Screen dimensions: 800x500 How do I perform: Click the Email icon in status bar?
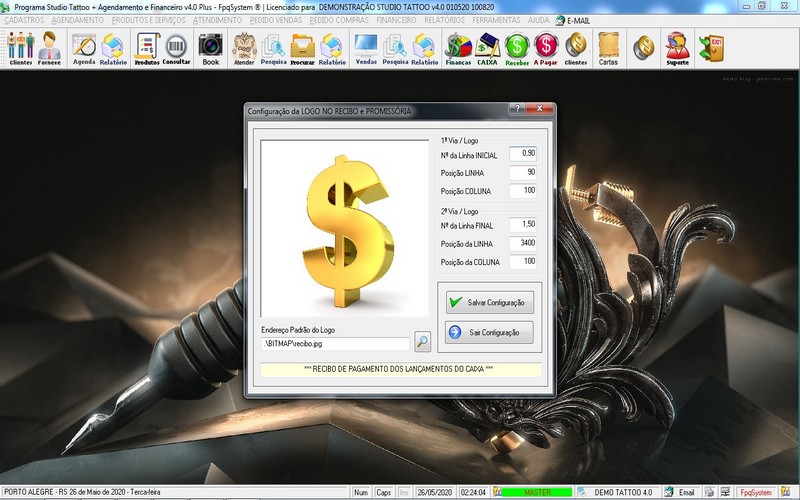(x=668, y=492)
